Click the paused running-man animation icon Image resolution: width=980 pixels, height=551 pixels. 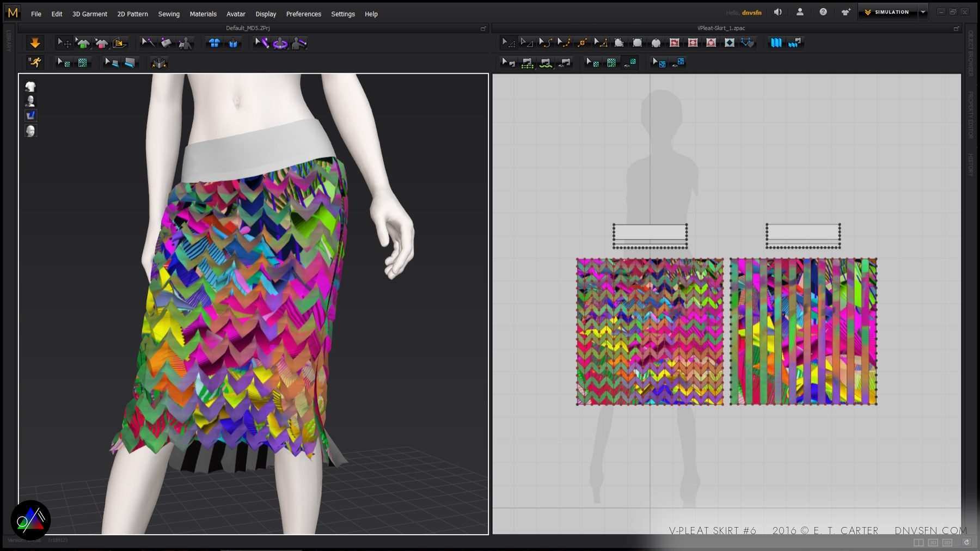(x=35, y=63)
